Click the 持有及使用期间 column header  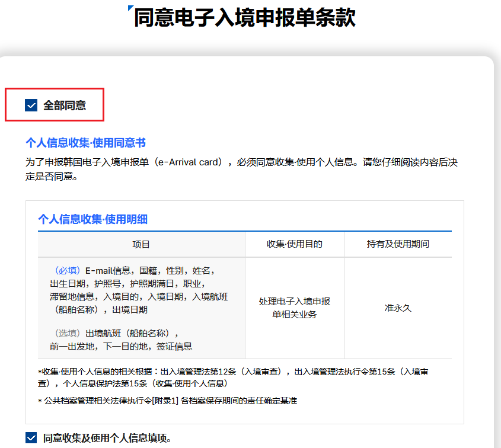tap(398, 244)
